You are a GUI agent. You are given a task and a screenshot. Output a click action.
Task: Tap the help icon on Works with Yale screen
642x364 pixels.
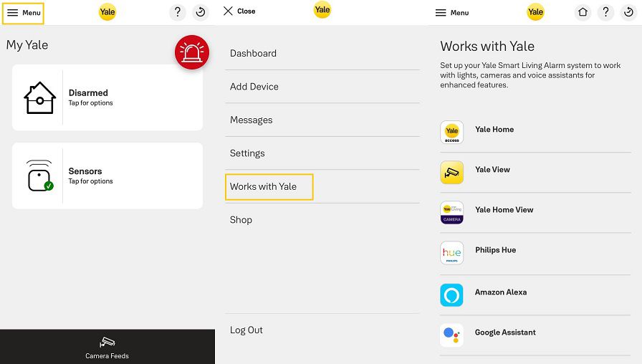tap(605, 12)
